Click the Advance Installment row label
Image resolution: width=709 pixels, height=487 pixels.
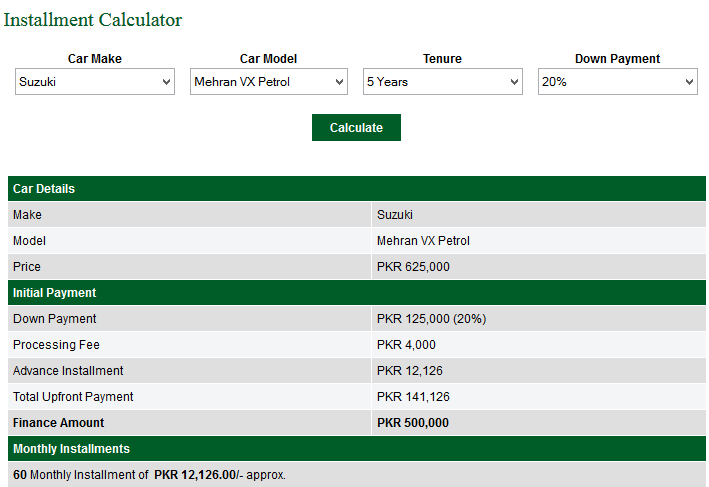pyautogui.click(x=68, y=371)
